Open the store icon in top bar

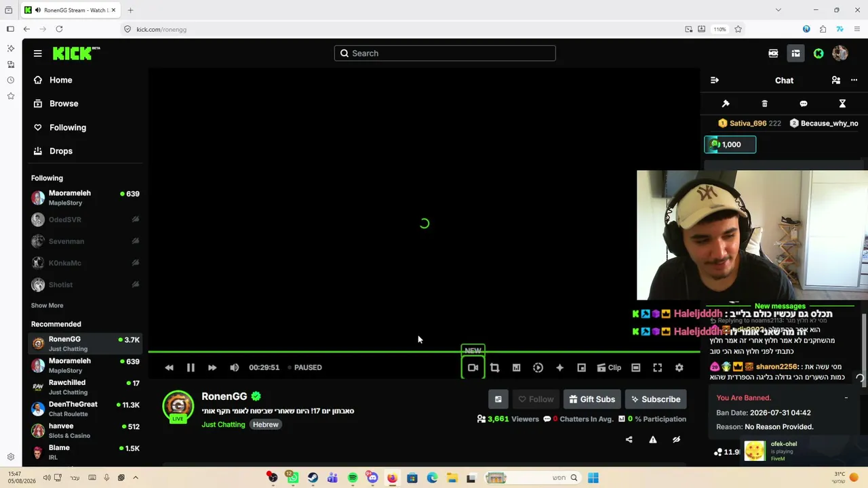pyautogui.click(x=795, y=54)
